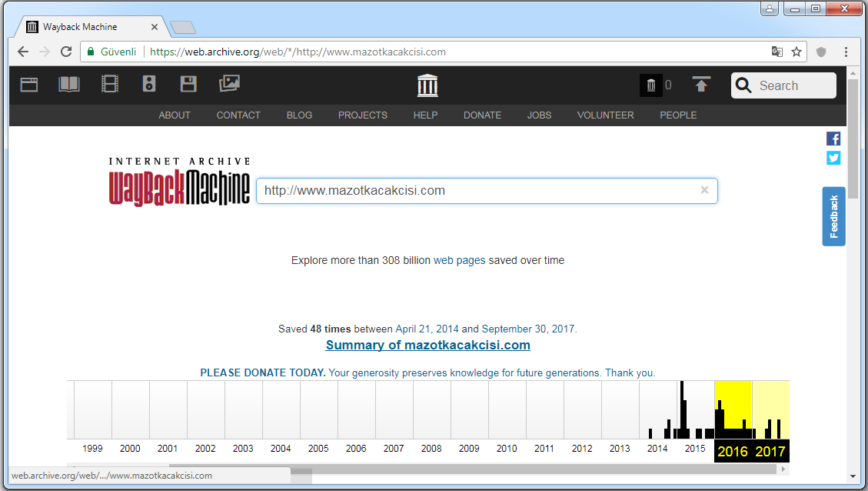
Task: Share page via Facebook icon
Action: point(833,139)
